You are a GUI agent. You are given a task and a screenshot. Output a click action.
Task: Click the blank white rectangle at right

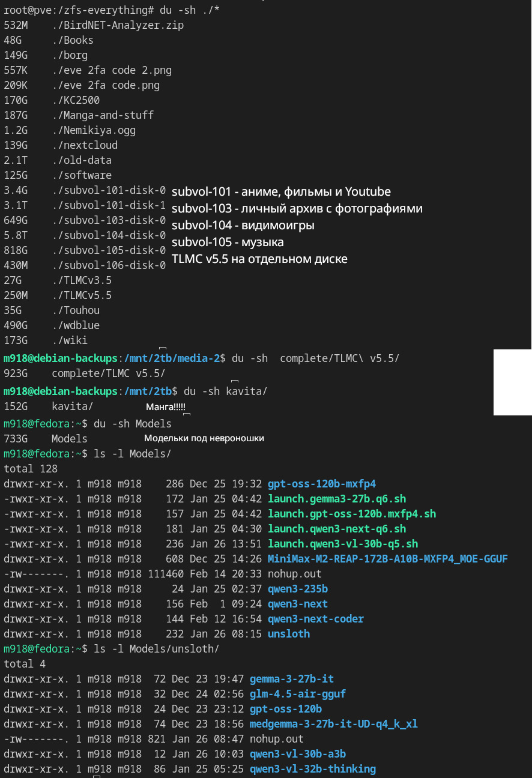[x=512, y=382]
